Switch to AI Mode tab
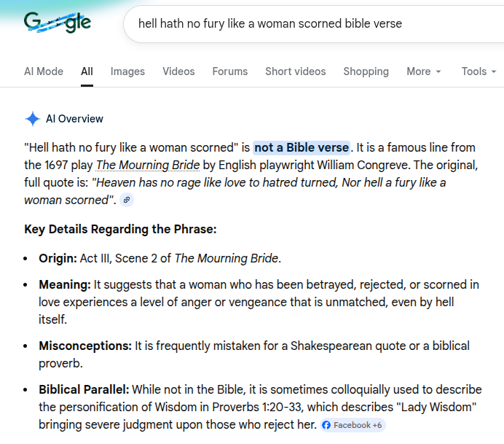Screen dimensions: 504x444 pos(44,71)
